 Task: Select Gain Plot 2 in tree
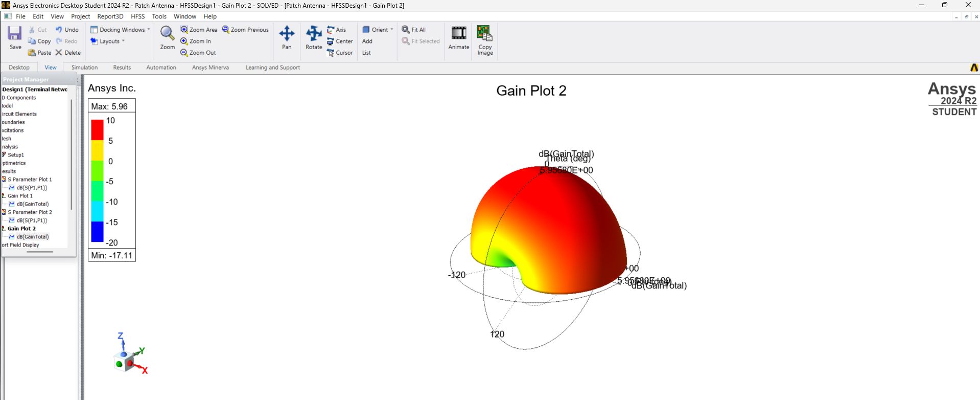[21, 229]
